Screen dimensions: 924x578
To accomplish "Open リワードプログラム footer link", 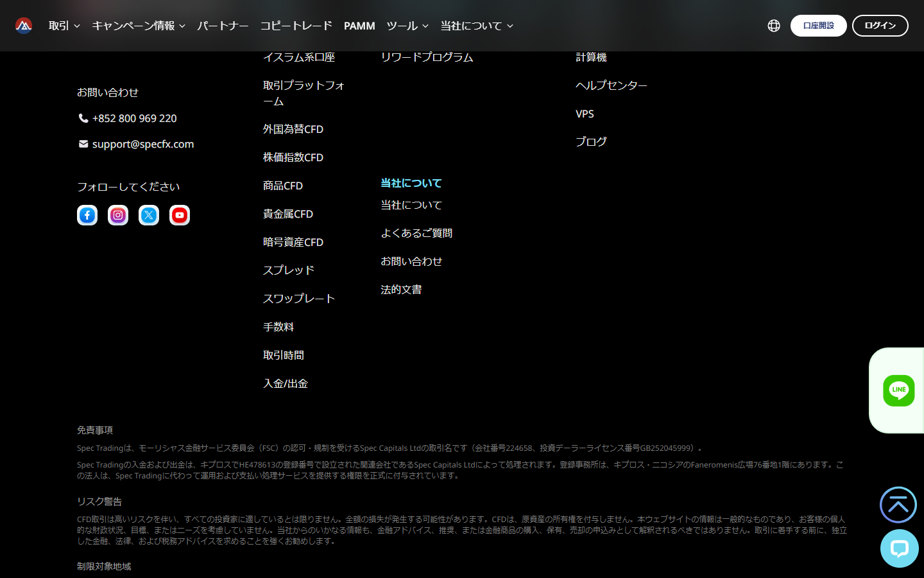I will click(x=427, y=57).
